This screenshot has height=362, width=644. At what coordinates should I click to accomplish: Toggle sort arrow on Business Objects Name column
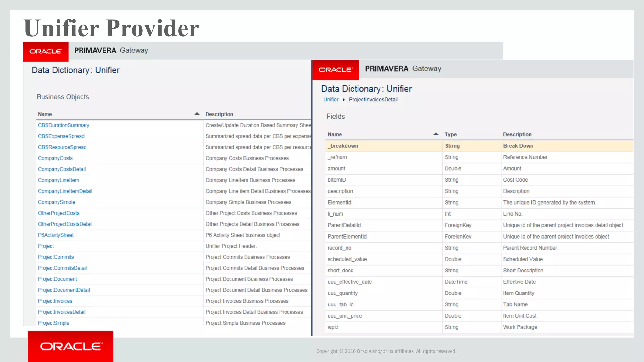[197, 114]
